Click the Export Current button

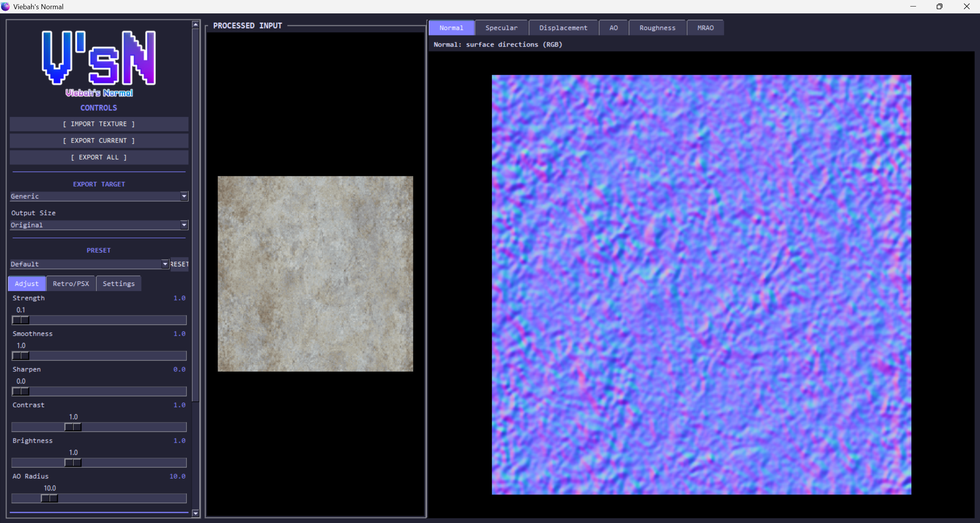pos(99,141)
